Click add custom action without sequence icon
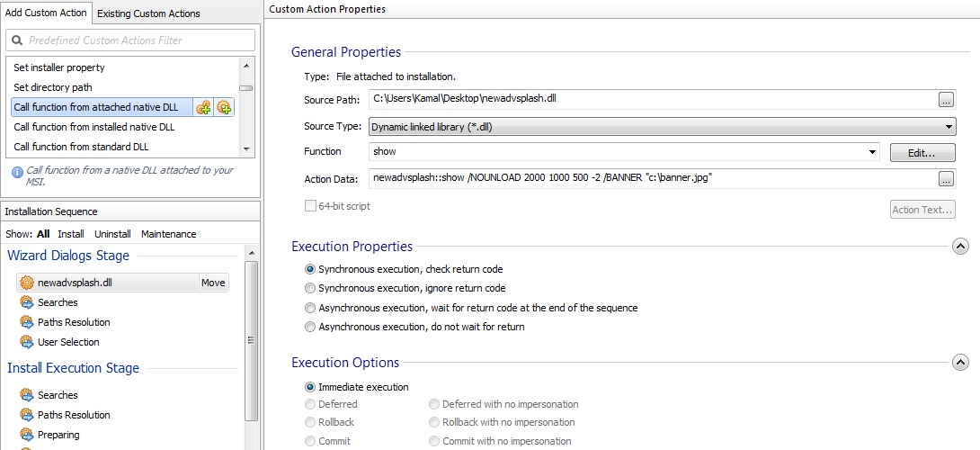Viewport: 980px width, 450px height. point(224,107)
